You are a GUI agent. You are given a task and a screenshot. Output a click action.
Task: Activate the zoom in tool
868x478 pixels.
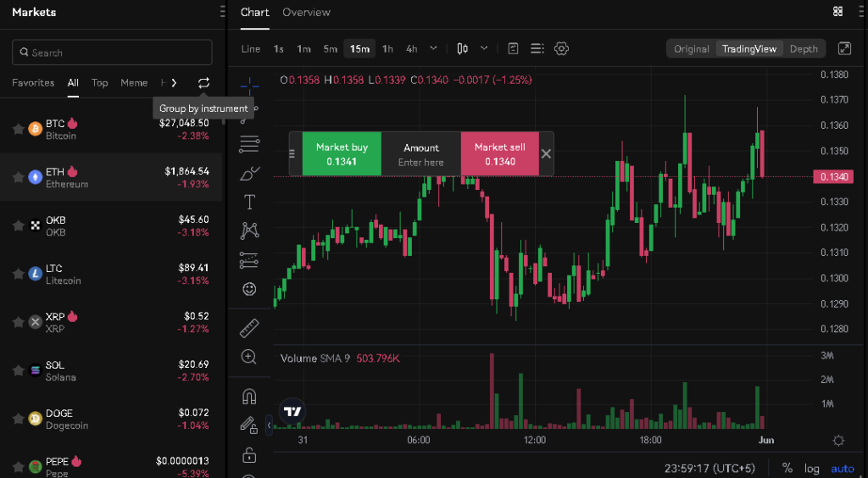pyautogui.click(x=249, y=357)
